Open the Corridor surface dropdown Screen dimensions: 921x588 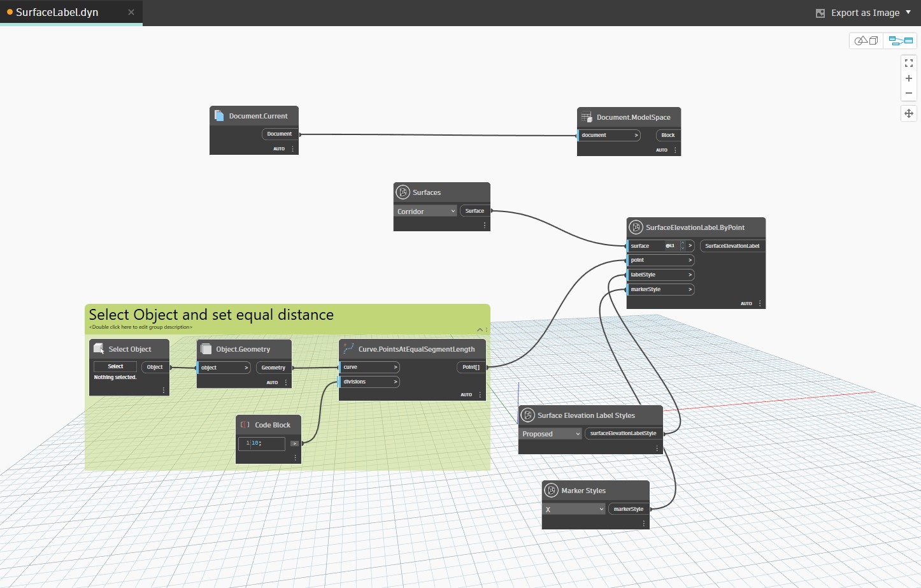tap(425, 210)
